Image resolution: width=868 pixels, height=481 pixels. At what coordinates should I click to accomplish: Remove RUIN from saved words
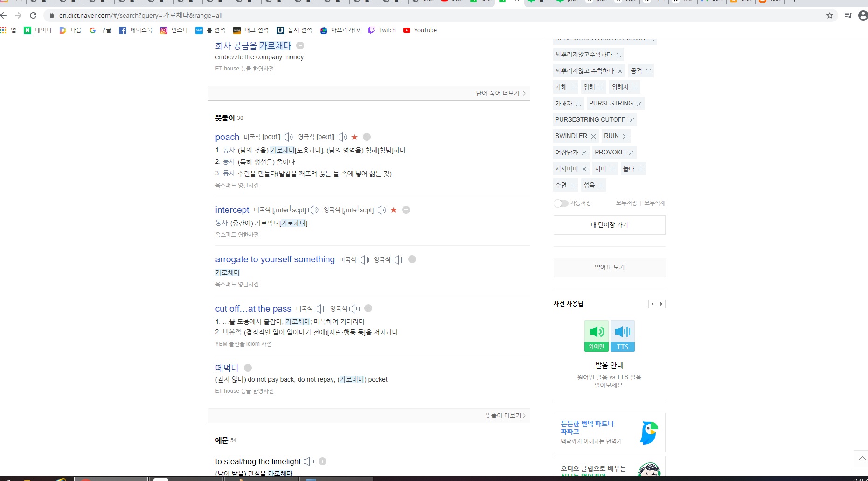pos(625,136)
